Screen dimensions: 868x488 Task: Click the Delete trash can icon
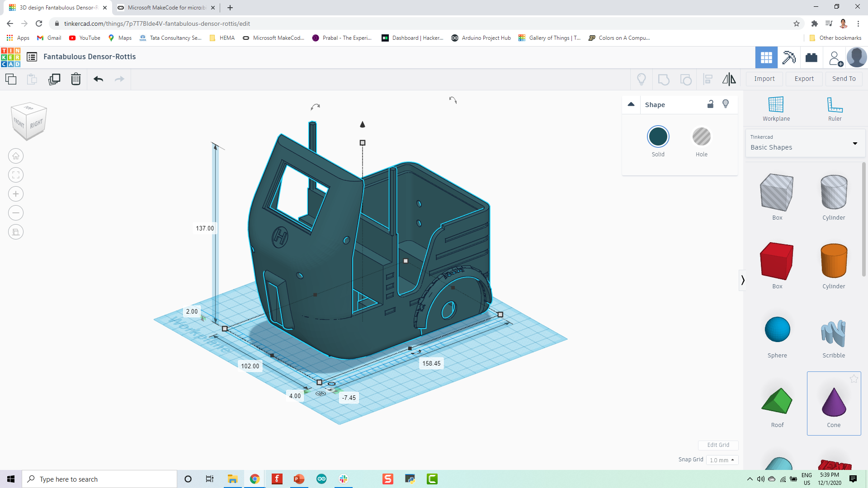[76, 79]
